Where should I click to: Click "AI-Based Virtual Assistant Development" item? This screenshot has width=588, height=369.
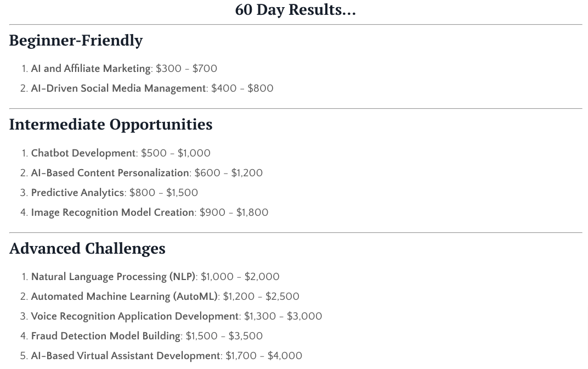pos(126,356)
